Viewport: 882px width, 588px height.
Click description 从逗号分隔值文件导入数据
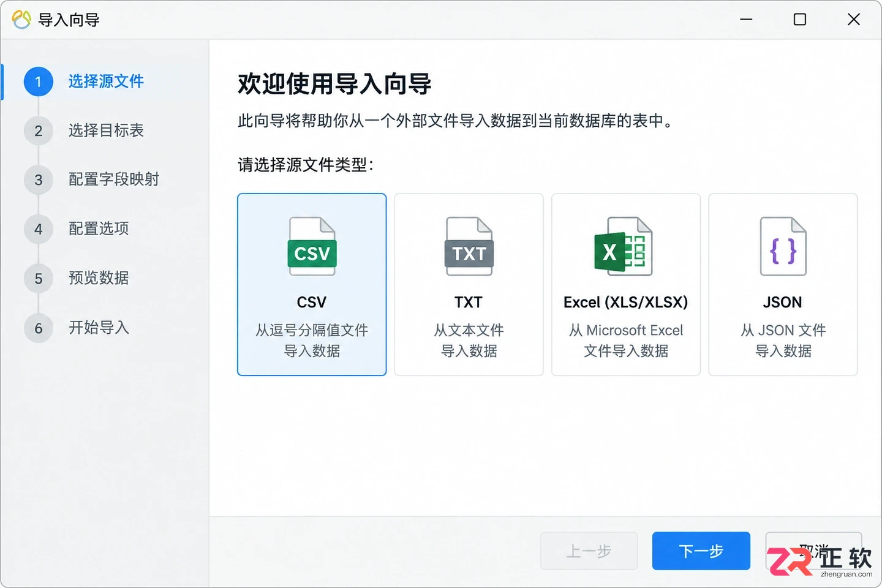(x=312, y=341)
